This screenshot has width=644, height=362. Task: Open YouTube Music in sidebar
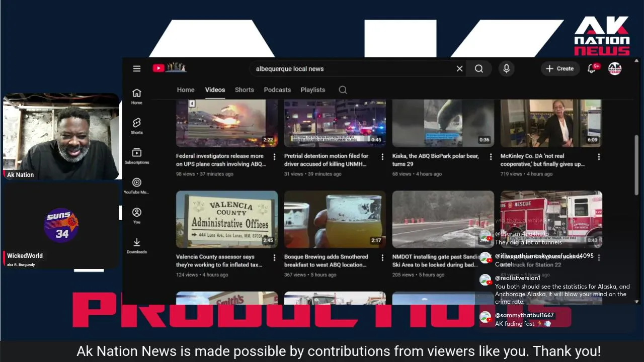pos(137,186)
